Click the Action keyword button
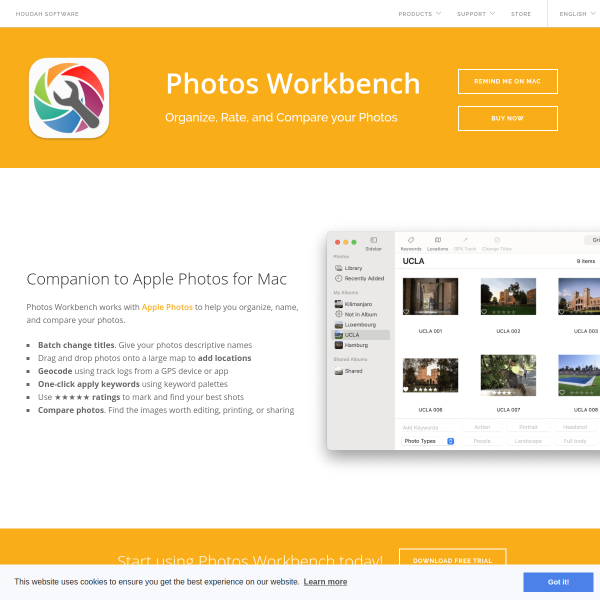The height and width of the screenshot is (600, 600). (482, 427)
